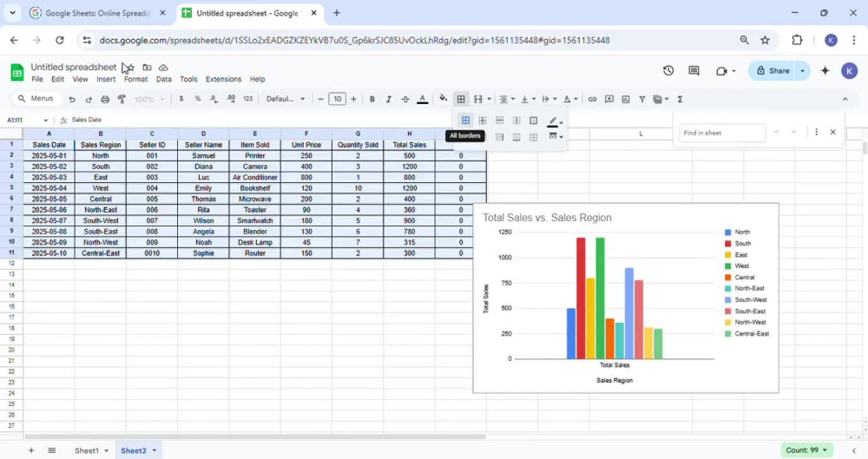Open the Text color picker
The width and height of the screenshot is (868, 459).
pyautogui.click(x=423, y=99)
